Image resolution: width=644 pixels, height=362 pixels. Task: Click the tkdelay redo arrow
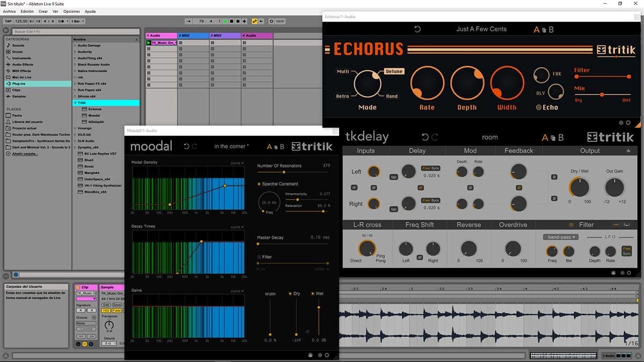[435, 137]
